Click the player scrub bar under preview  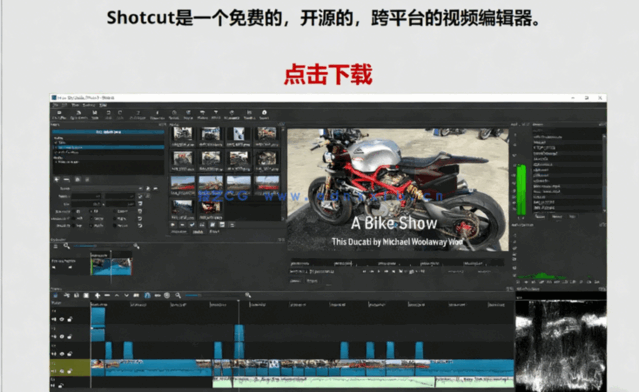pos(398,263)
